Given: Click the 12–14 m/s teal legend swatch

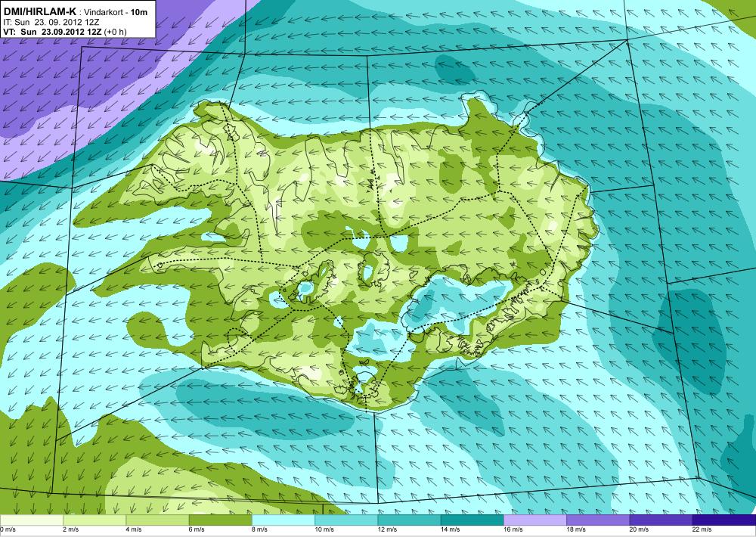Looking at the screenshot, I should pyautogui.click(x=409, y=520).
